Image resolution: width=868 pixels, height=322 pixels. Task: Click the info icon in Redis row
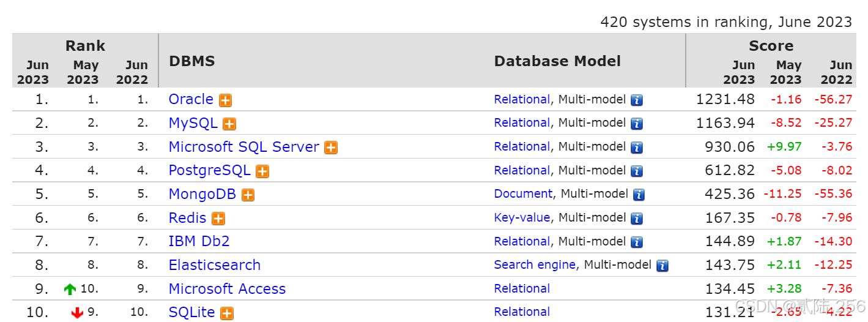point(637,219)
